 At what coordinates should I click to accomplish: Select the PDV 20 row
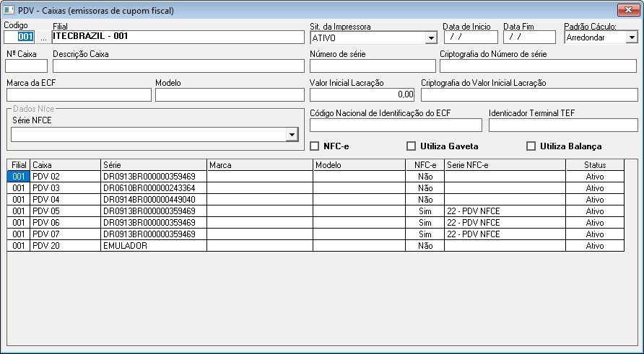(316, 245)
